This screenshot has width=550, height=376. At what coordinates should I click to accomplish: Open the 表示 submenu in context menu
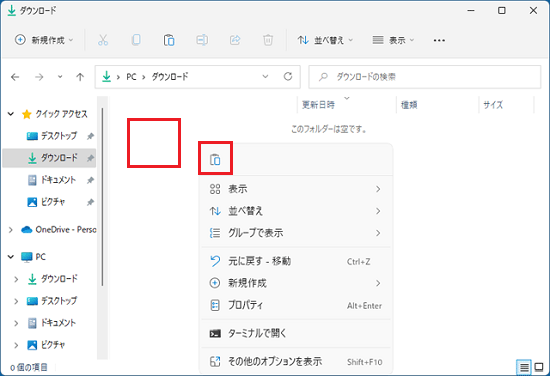coord(296,189)
